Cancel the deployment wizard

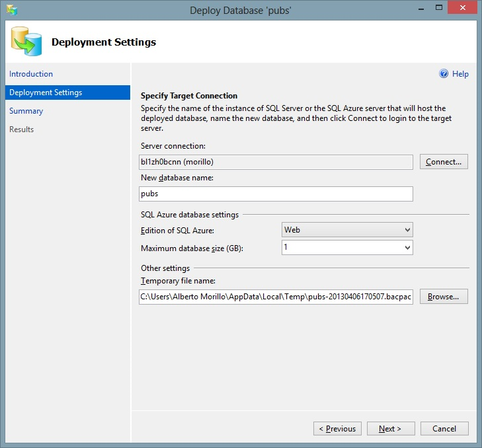(x=444, y=428)
